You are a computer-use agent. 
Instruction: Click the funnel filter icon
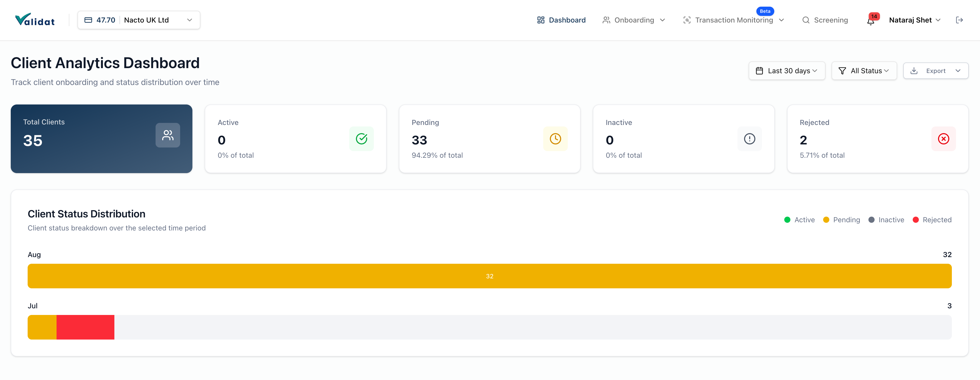[x=842, y=71]
